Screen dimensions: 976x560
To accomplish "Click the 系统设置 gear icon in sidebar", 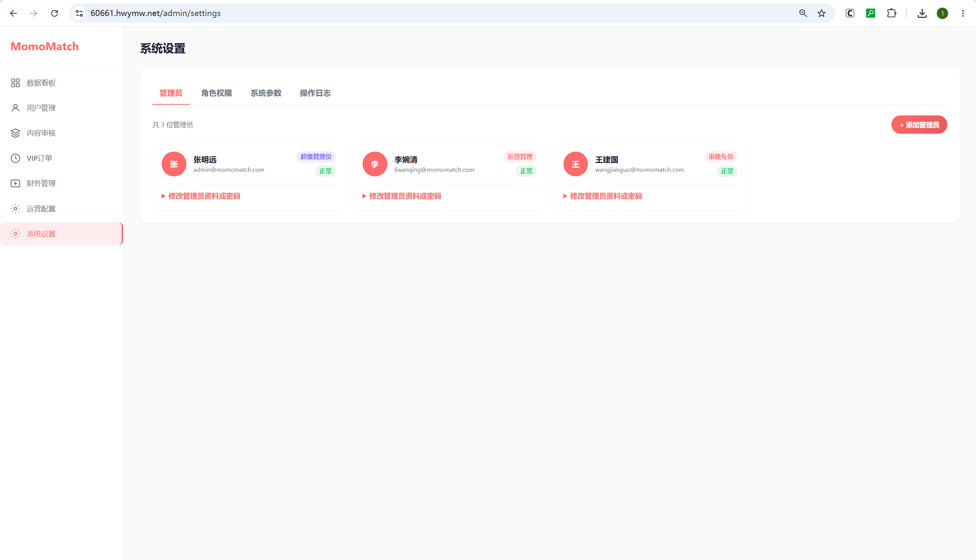I will 15,234.
